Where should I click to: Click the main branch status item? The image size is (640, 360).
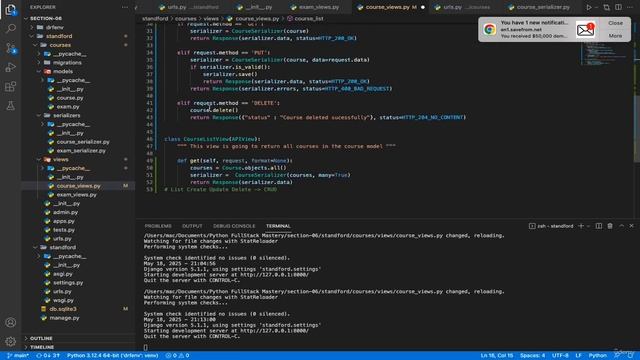18,356
